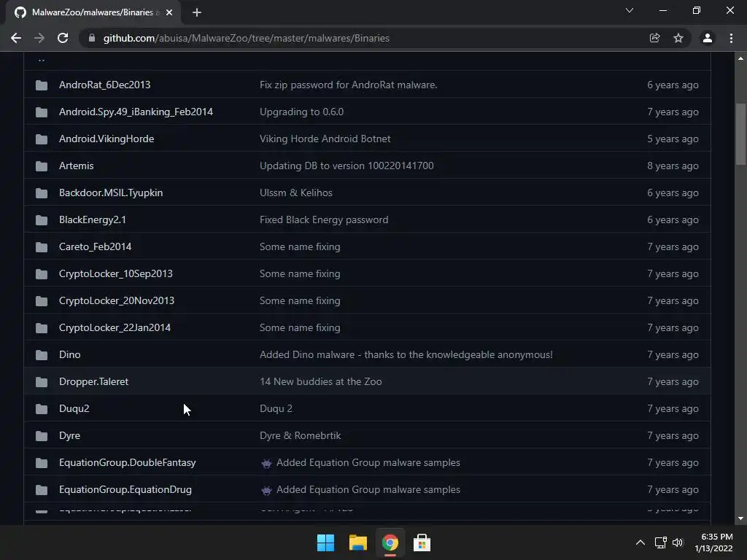Click folder icon beside CryptoLocker_20Nov2013
This screenshot has width=747, height=560.
click(42, 301)
